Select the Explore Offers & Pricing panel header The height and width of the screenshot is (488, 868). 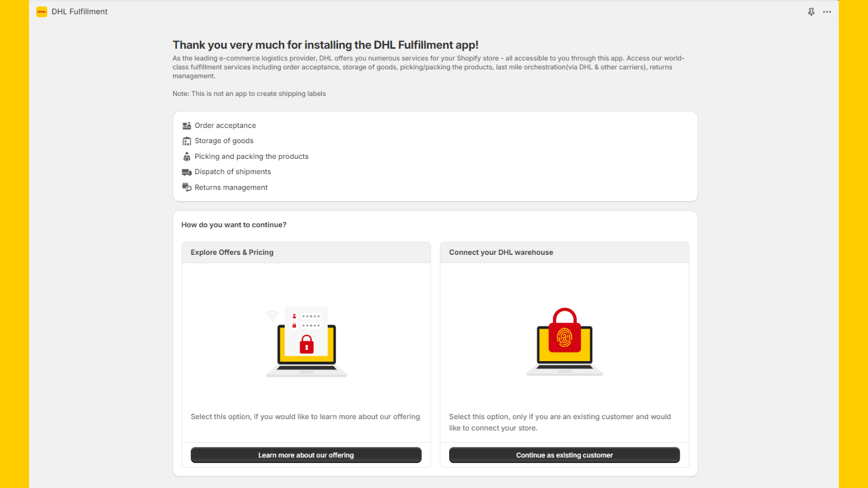pos(232,252)
